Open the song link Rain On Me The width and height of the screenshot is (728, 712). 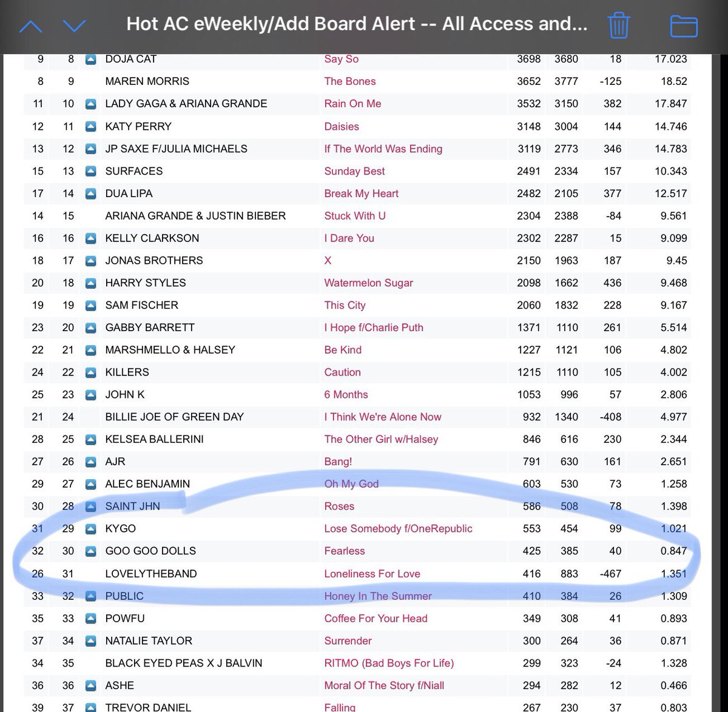353,104
